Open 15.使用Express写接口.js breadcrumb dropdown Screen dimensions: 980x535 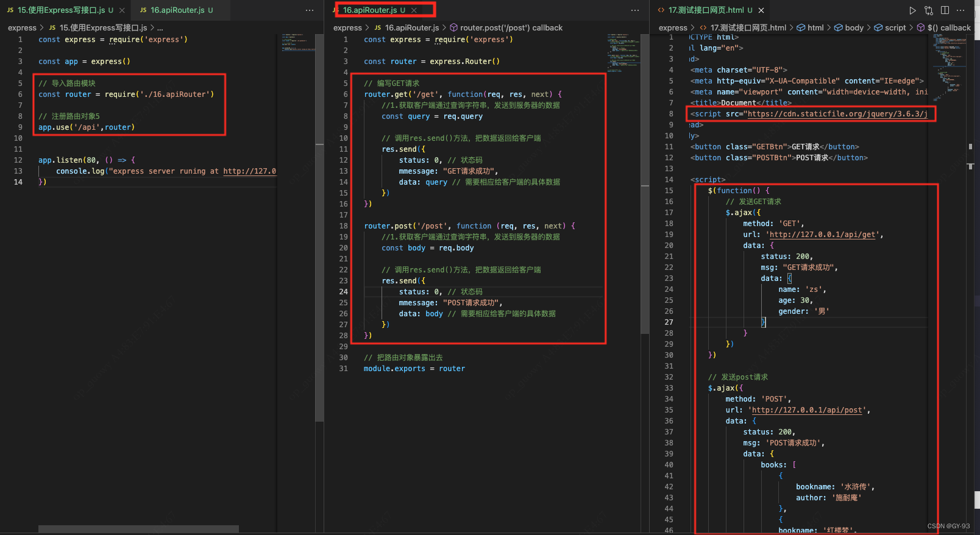pos(98,28)
